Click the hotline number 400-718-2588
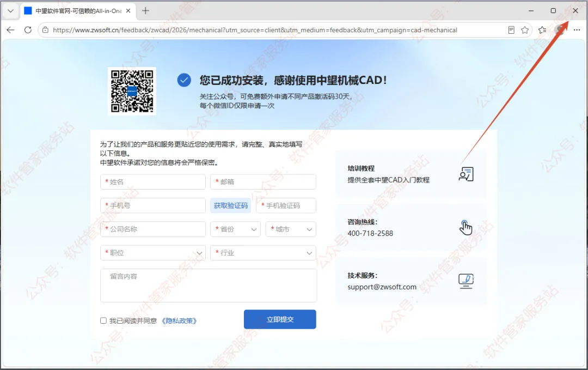 (371, 233)
